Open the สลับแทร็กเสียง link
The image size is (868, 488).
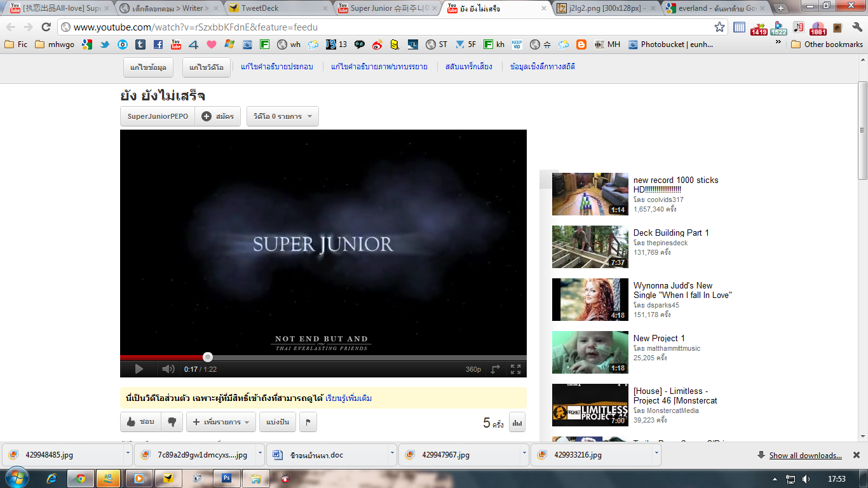469,67
